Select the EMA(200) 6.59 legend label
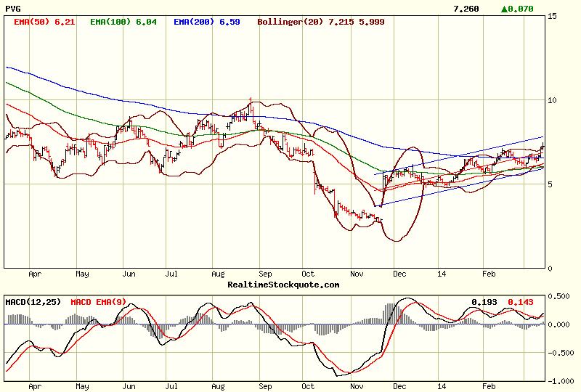 [207, 22]
